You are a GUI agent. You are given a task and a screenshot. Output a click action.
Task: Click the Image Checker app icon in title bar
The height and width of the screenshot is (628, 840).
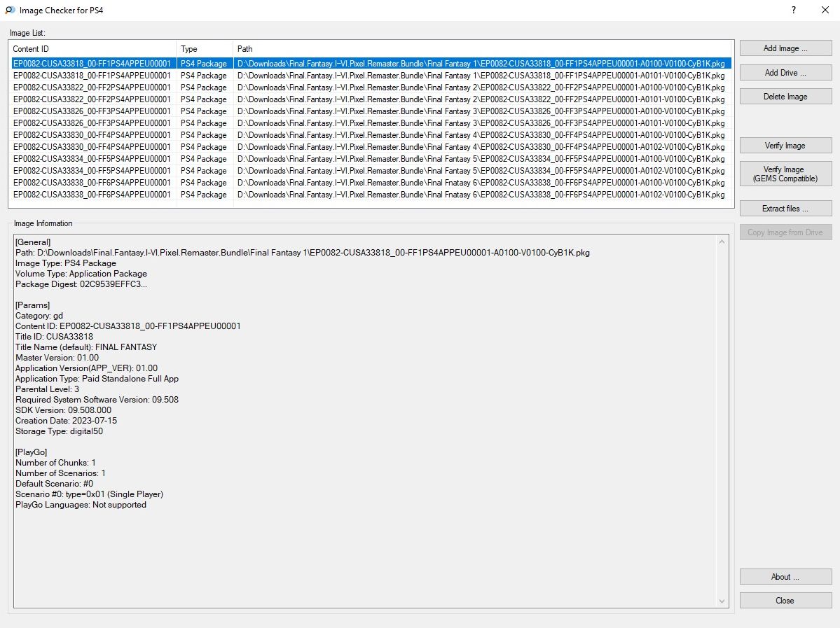(10, 11)
